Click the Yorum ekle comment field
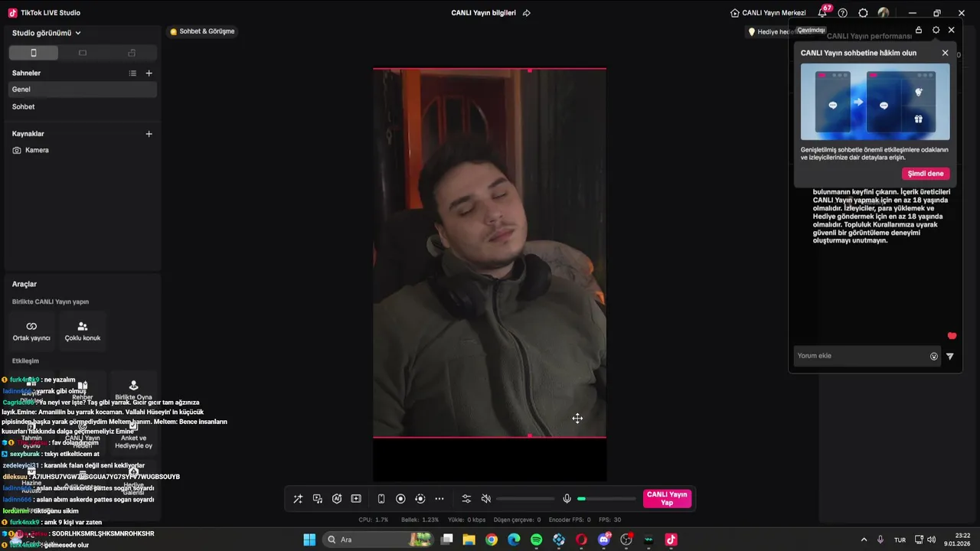 pos(861,356)
